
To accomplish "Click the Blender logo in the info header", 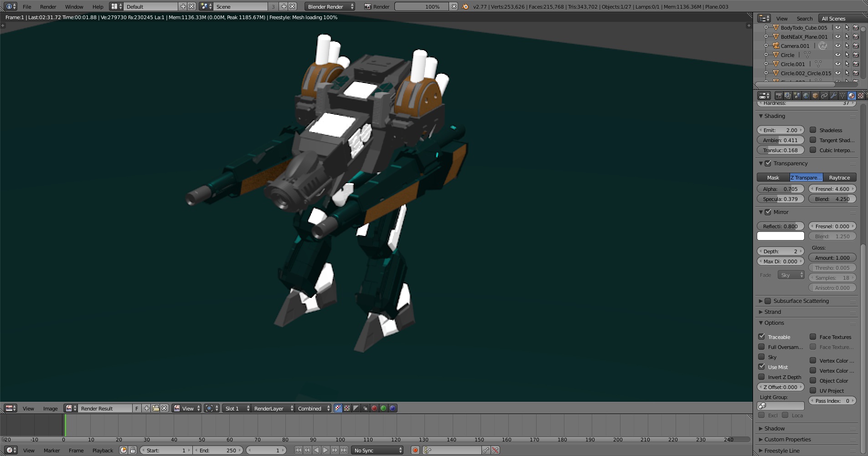I will pyautogui.click(x=465, y=6).
